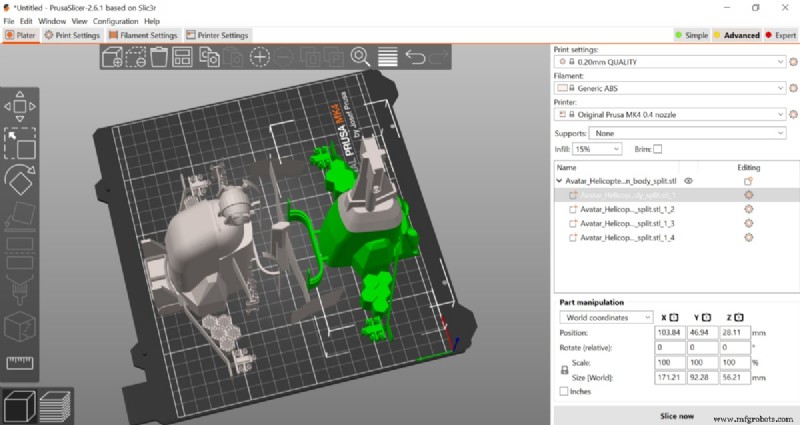This screenshot has height=425, width=800.
Task: Toggle the uniform scale lock icon
Action: point(564,370)
